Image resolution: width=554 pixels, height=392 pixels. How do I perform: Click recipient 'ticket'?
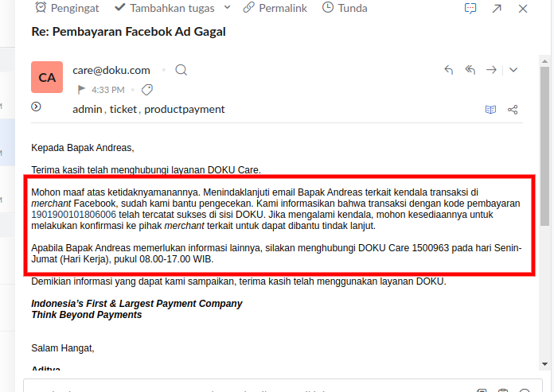[x=123, y=110]
